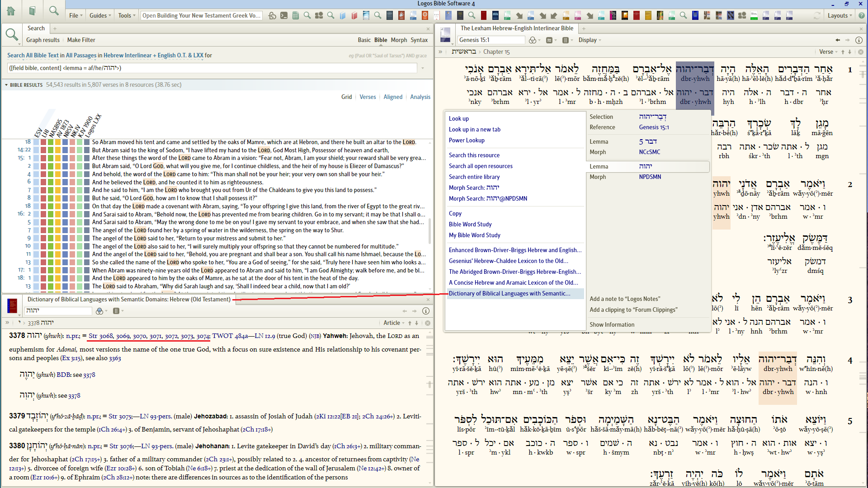Open the green document shortcut icon
The image size is (868, 488).
point(296,15)
